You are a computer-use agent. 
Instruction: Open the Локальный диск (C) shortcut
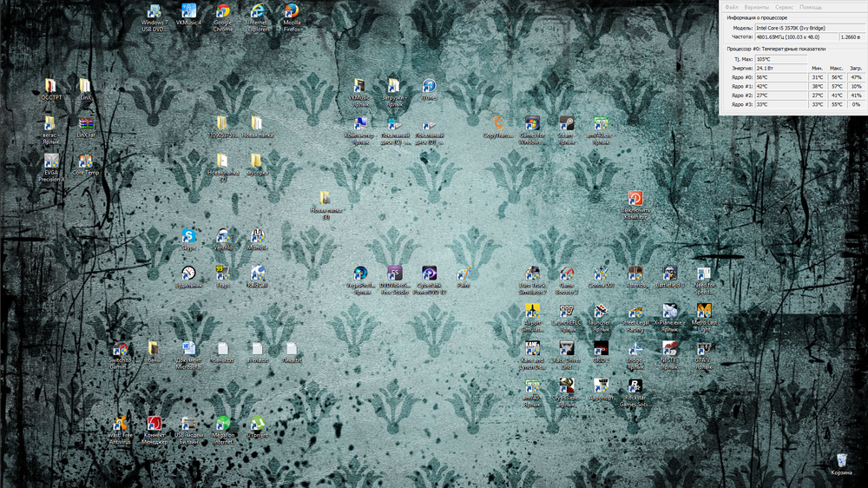coord(395,130)
